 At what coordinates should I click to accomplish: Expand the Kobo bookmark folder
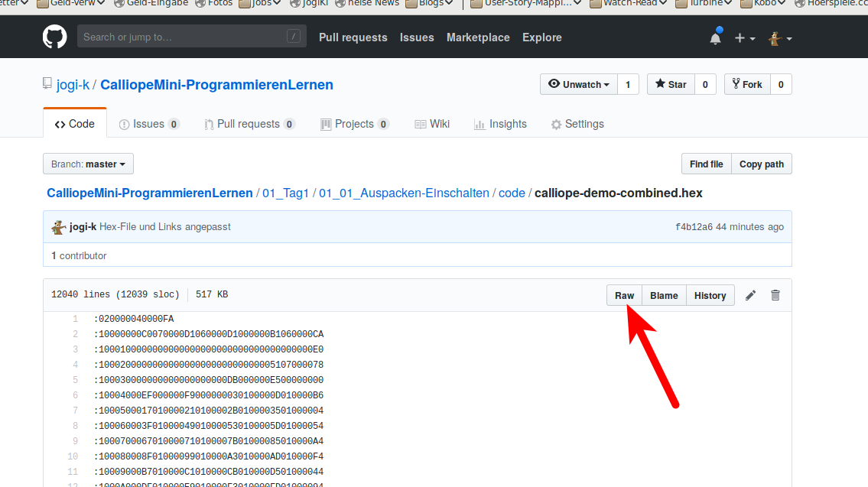coord(762,3)
